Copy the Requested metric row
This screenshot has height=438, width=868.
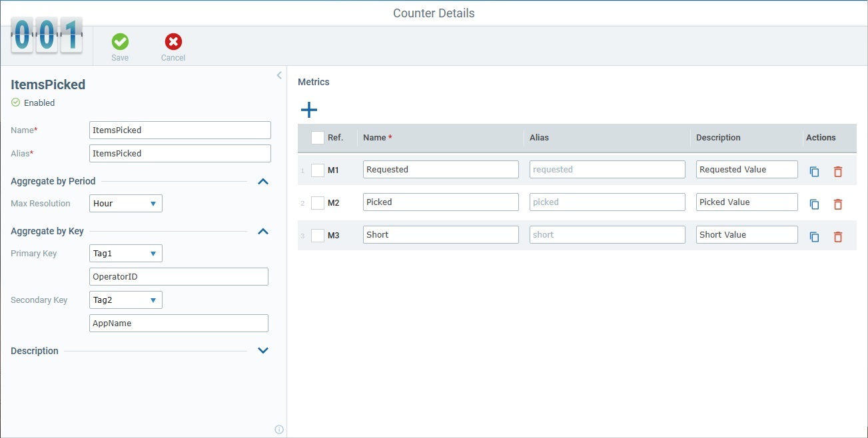coord(814,171)
